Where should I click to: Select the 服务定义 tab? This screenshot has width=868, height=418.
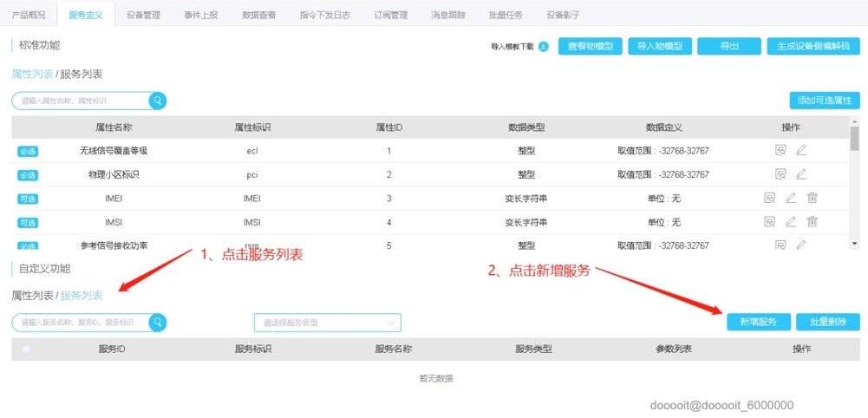click(85, 15)
